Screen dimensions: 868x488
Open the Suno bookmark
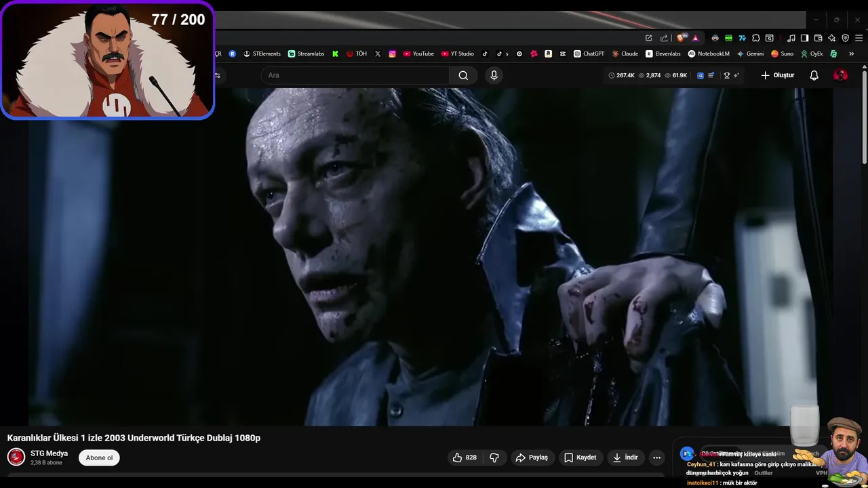click(782, 54)
